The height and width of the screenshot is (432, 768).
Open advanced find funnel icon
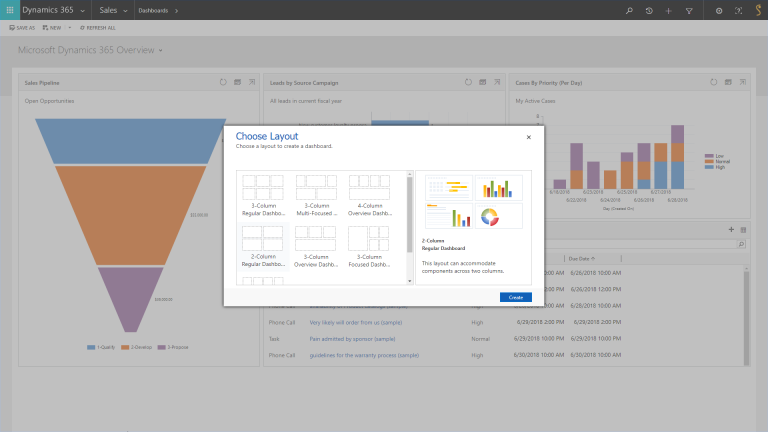coord(689,10)
